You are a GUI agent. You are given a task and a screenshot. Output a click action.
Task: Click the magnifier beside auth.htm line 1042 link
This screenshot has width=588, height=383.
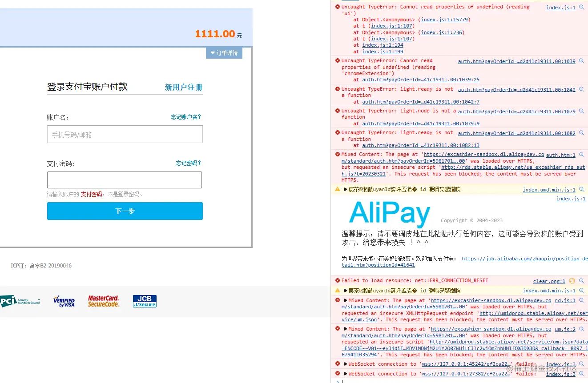[581, 90]
